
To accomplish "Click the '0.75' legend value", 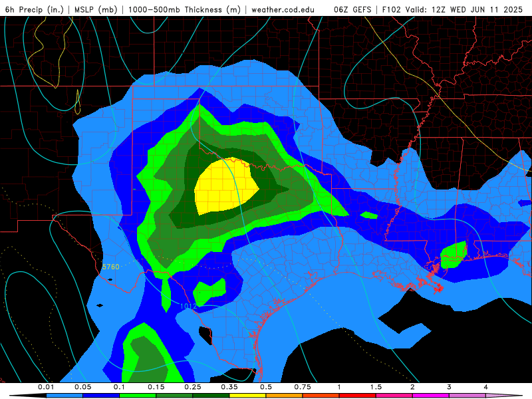I will click(303, 387).
